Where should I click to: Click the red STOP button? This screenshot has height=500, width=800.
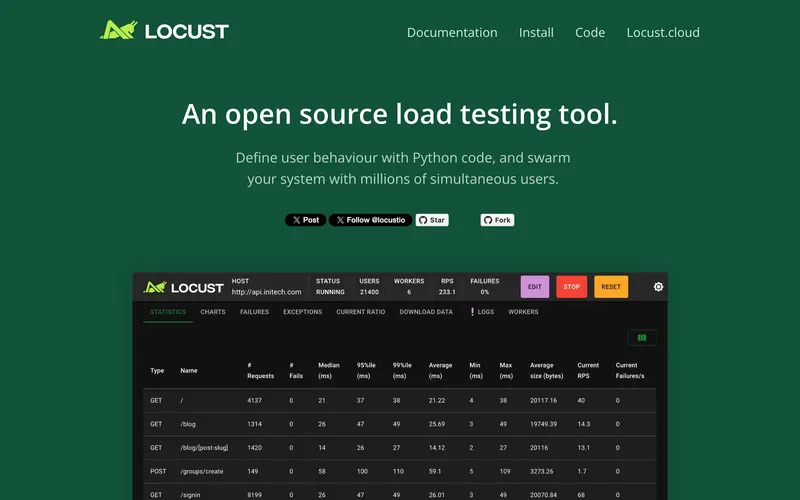[571, 287]
